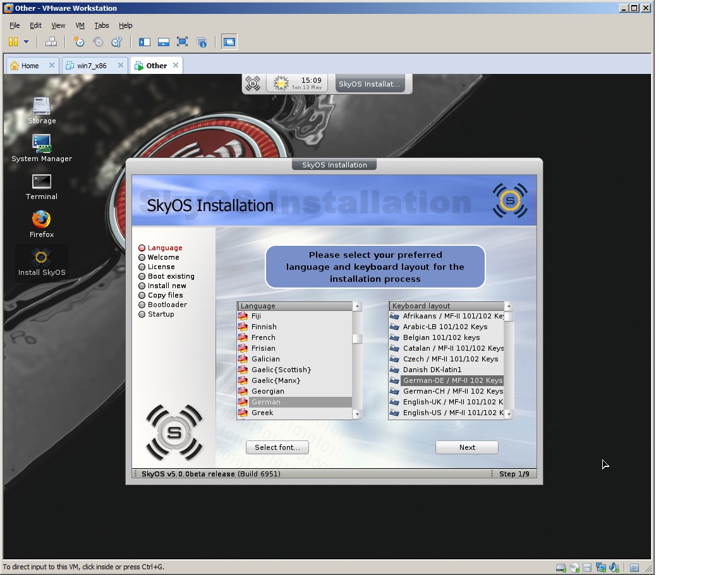The image size is (728, 575).
Task: Open the Storage desktop icon
Action: click(41, 106)
